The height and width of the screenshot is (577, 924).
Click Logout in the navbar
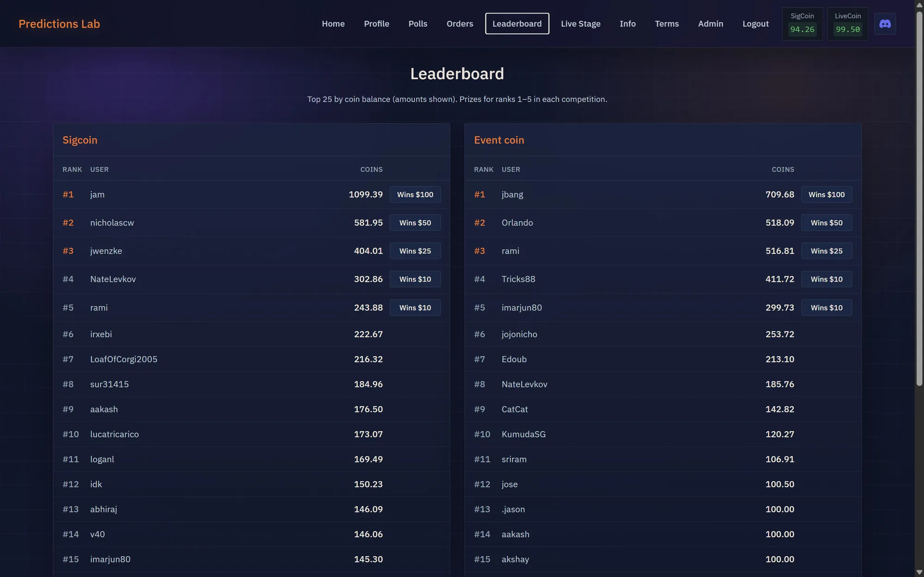pyautogui.click(x=755, y=24)
